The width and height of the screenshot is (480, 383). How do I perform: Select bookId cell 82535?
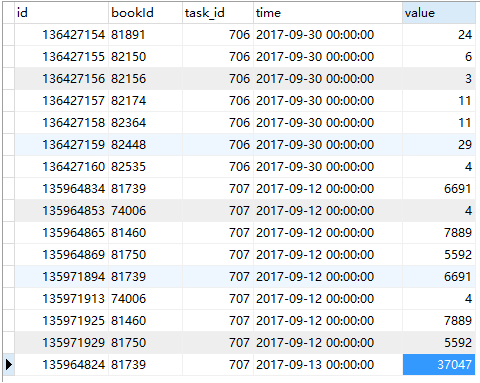click(x=145, y=167)
